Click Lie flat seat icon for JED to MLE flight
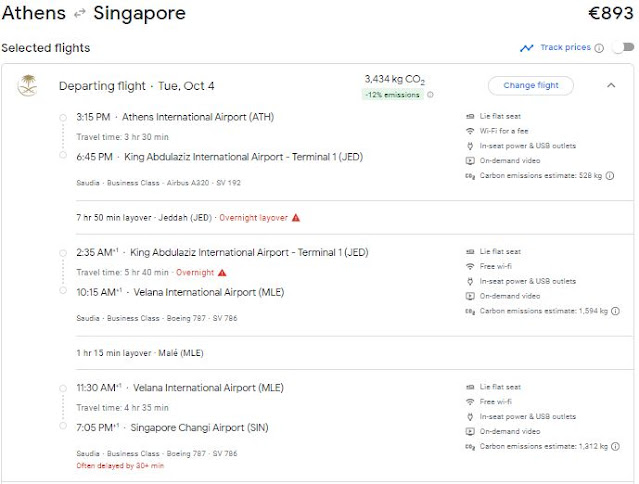Screen dimensions: 639x484 [470, 252]
